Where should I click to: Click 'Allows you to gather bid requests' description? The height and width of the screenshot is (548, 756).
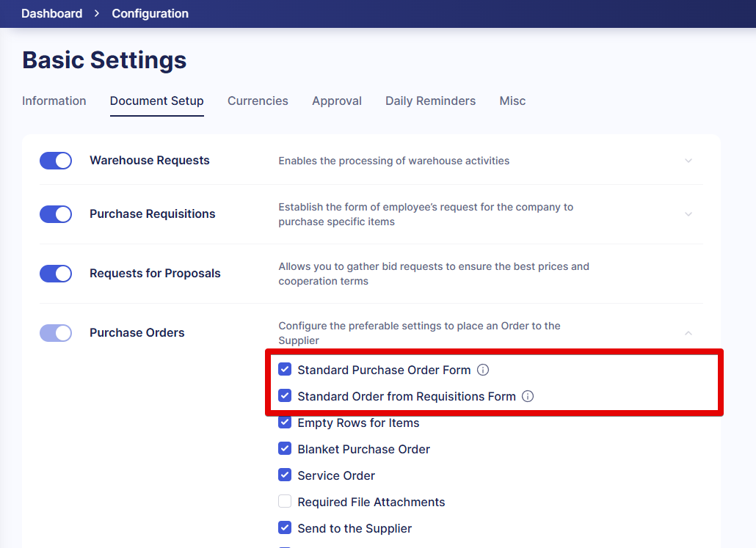point(434,274)
